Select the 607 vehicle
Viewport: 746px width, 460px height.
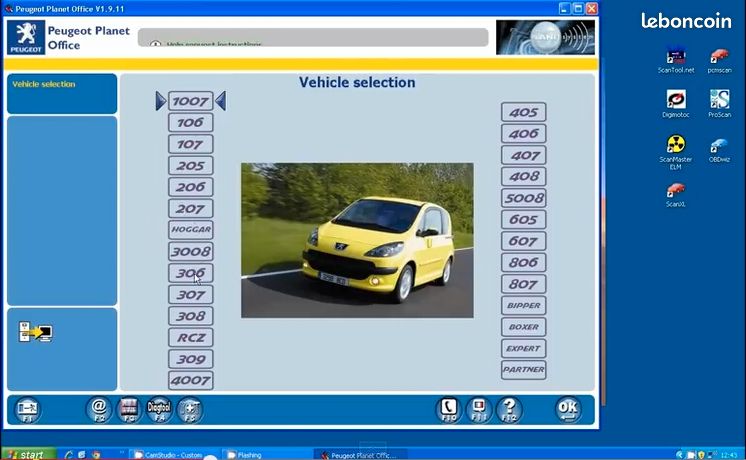524,241
